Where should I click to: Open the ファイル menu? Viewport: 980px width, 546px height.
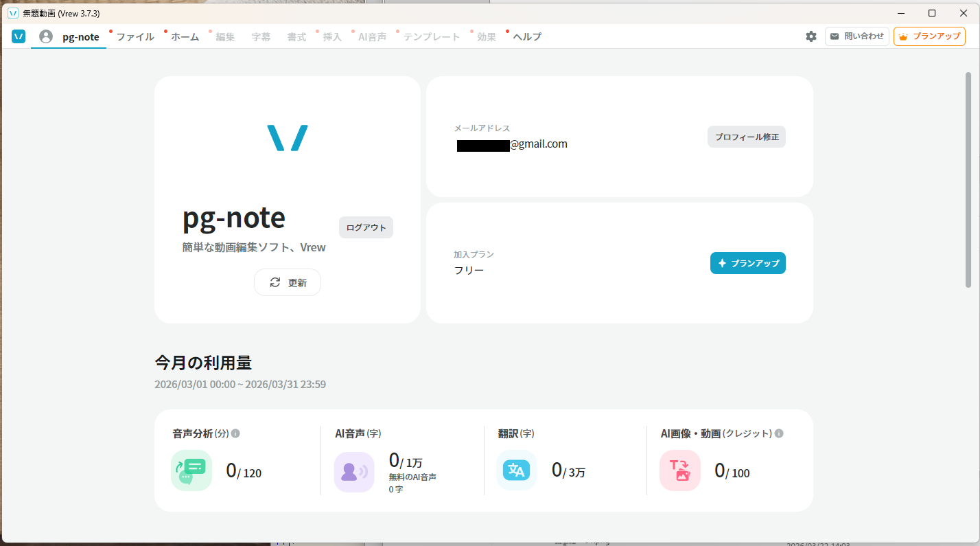(135, 37)
